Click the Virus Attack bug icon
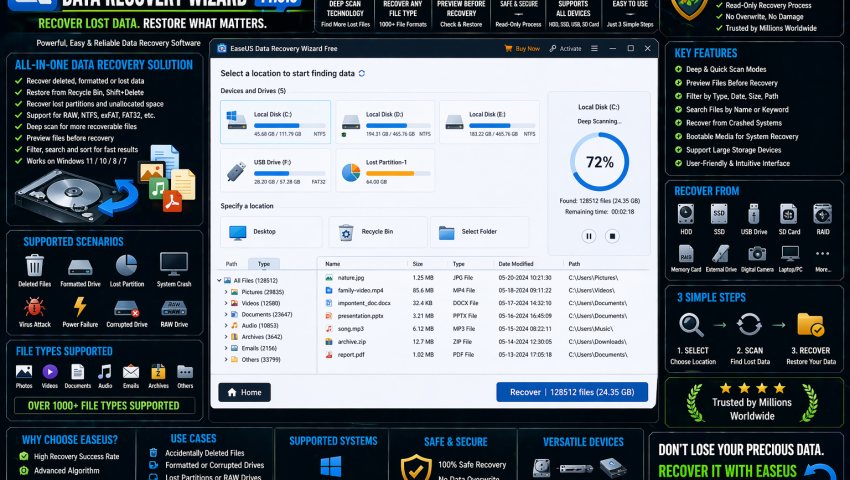The image size is (850, 480). [34, 307]
